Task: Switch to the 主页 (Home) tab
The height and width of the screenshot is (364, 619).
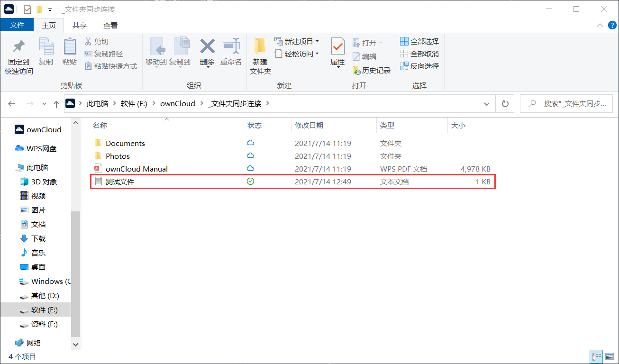Action: [x=49, y=25]
